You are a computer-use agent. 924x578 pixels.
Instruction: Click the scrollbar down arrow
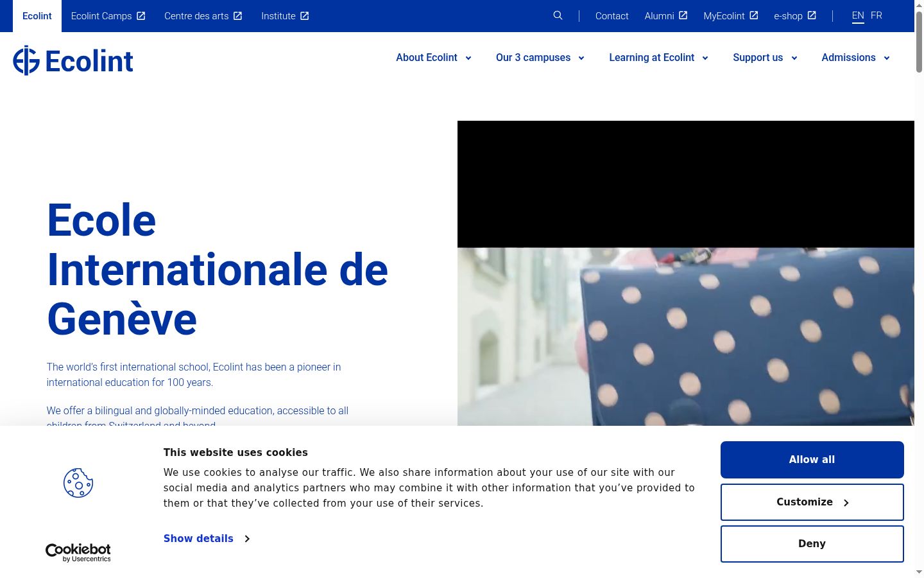point(919,572)
